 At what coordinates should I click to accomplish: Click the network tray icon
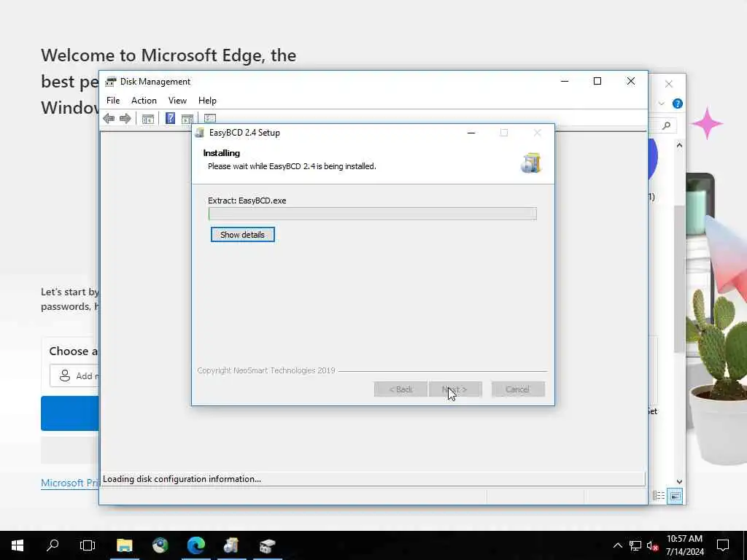click(x=635, y=545)
